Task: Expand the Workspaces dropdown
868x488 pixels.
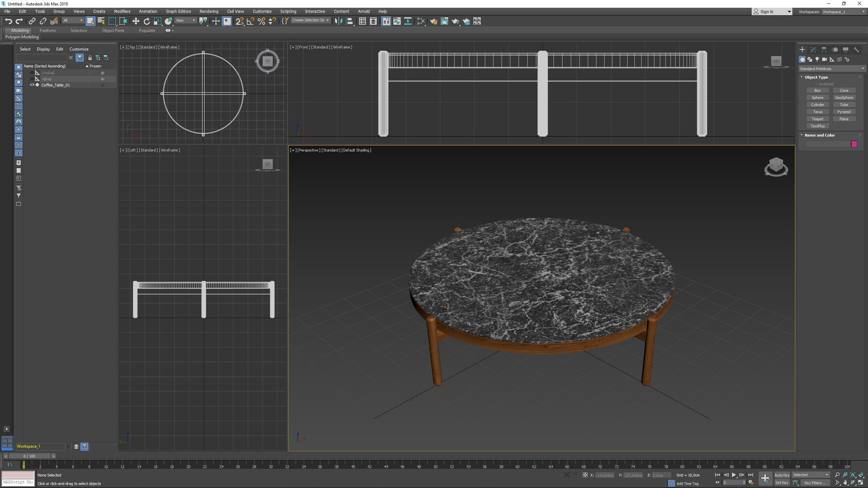Action: point(857,12)
